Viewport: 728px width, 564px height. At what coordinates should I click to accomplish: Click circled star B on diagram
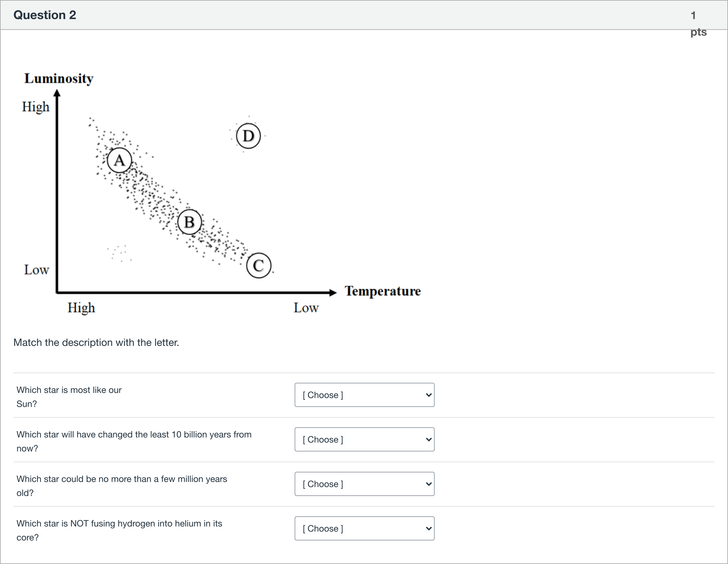(189, 222)
